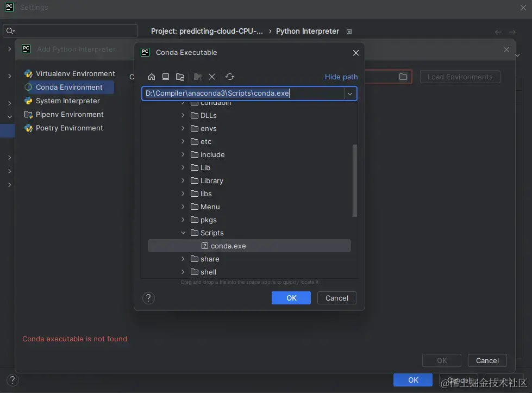The width and height of the screenshot is (532, 393).
Task: Expand the share folder
Action: (183, 259)
